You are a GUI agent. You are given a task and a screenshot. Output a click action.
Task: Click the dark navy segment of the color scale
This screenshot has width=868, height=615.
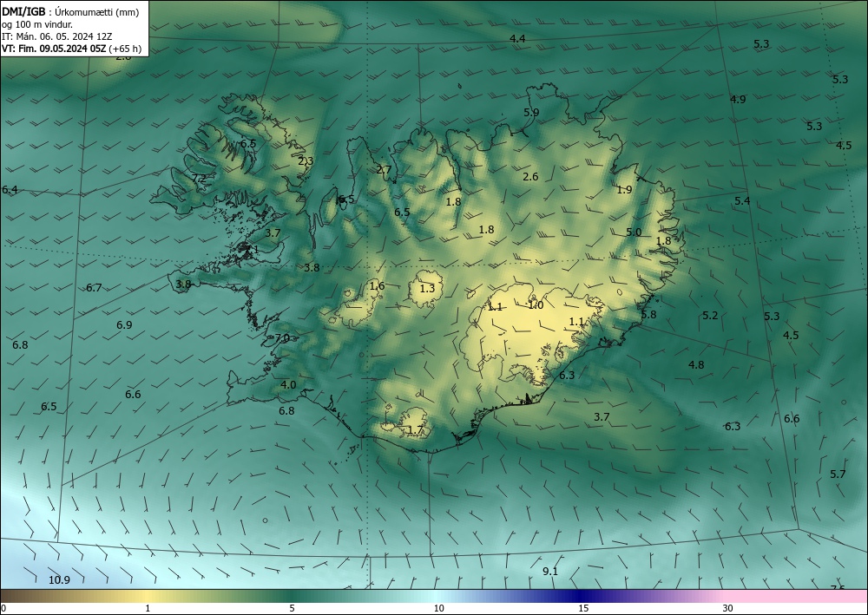[x=582, y=596]
